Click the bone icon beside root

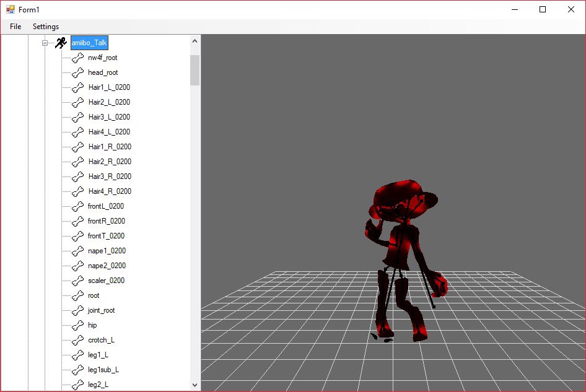[x=77, y=295]
